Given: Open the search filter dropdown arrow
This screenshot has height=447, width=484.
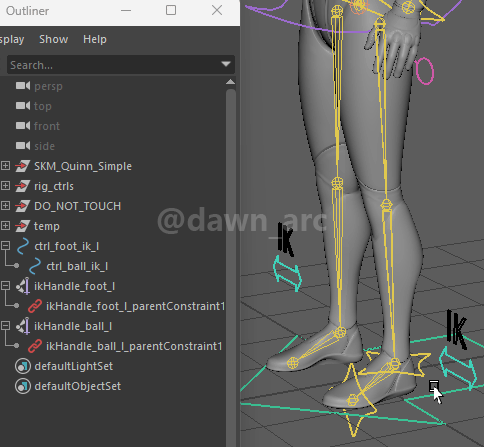Looking at the screenshot, I should click(x=226, y=64).
